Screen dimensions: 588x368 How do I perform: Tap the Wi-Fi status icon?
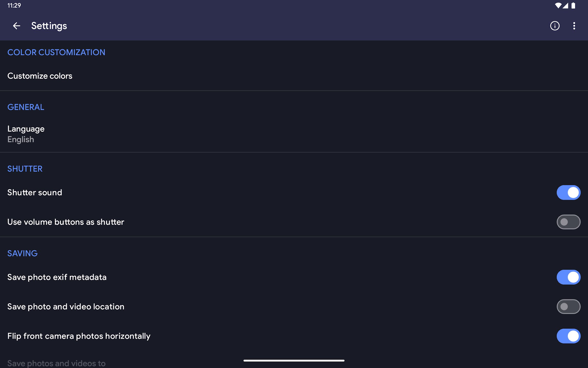point(558,6)
